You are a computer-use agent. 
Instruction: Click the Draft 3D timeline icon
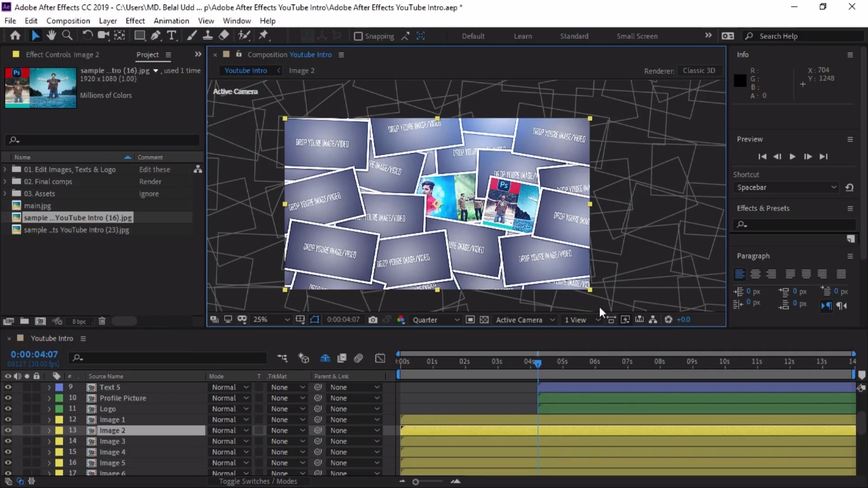pos(304,358)
